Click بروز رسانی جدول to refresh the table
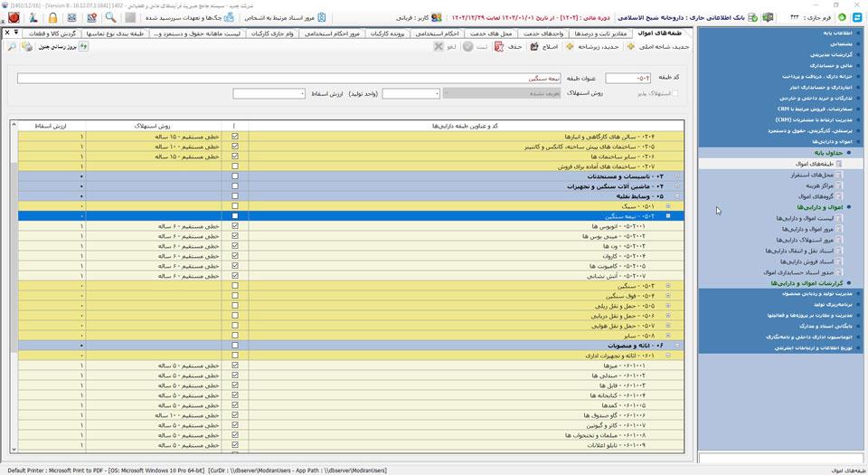This screenshot has height=475, width=868. 63,46
